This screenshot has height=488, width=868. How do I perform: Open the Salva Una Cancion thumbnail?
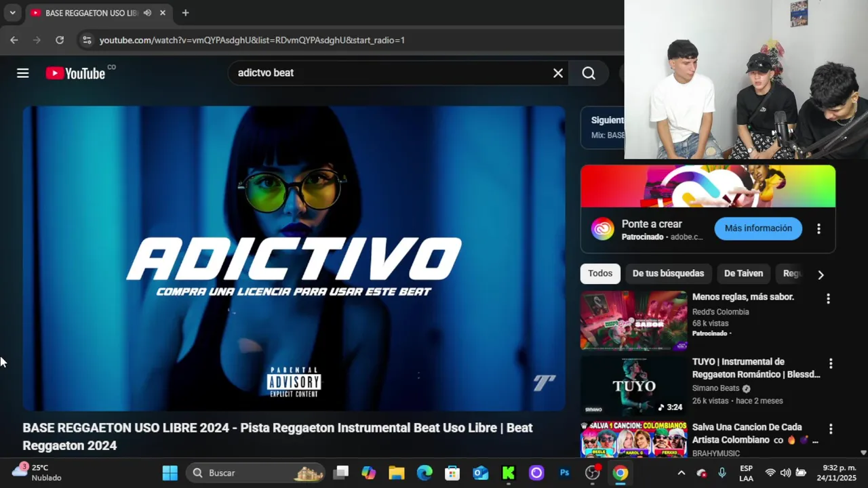coord(633,439)
